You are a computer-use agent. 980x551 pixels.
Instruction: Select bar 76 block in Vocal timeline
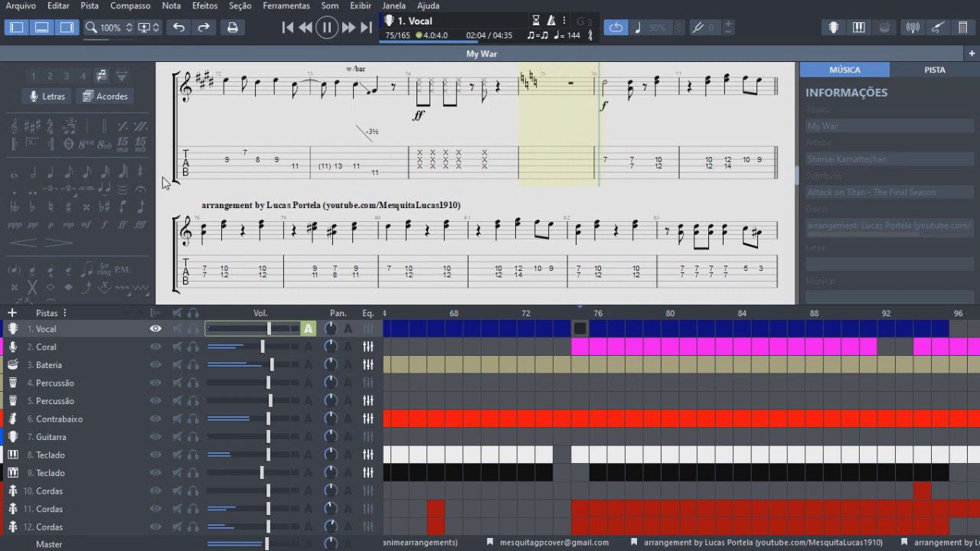coord(598,329)
